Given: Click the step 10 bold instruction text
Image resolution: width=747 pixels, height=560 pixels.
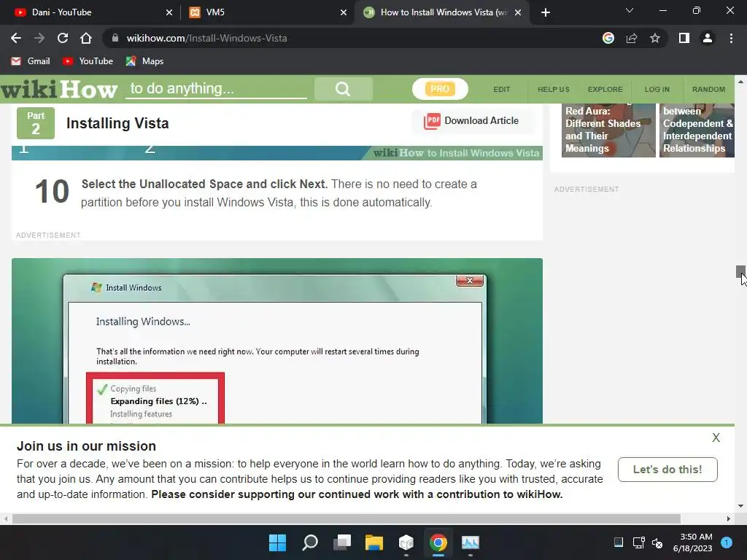Looking at the screenshot, I should pyautogui.click(x=204, y=184).
